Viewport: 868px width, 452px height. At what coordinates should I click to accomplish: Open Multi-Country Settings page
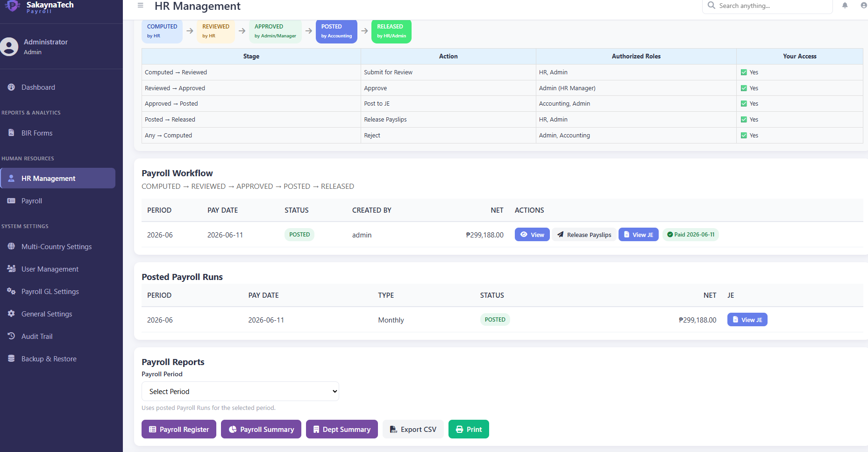click(57, 246)
